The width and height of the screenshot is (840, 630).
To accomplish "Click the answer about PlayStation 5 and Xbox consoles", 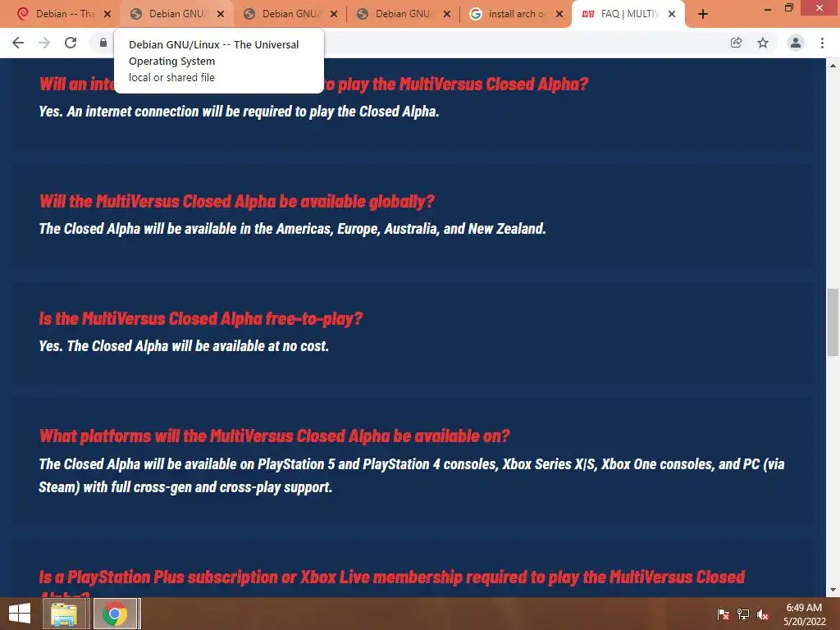I will point(412,475).
